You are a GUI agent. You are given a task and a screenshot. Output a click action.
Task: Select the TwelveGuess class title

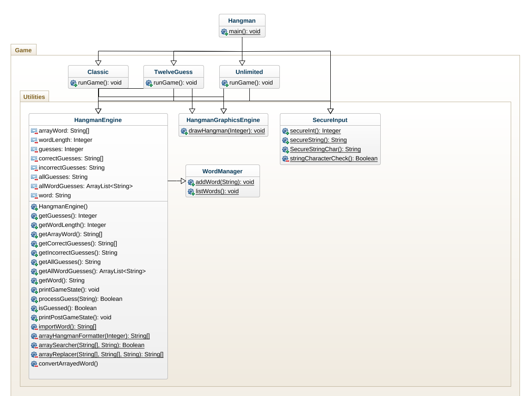(173, 72)
